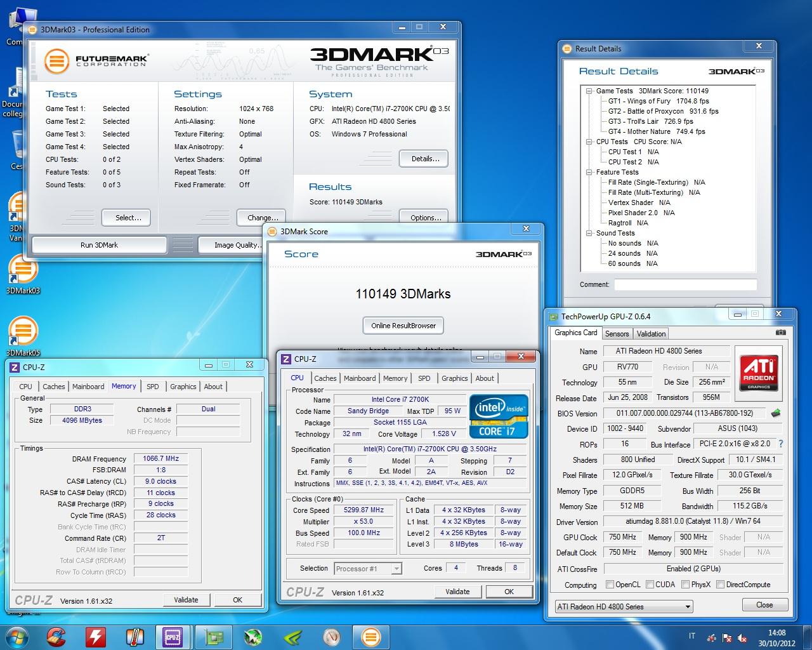Viewport: 812px width, 650px height.
Task: Click the red lightning bolt taskbar icon
Action: 96,637
